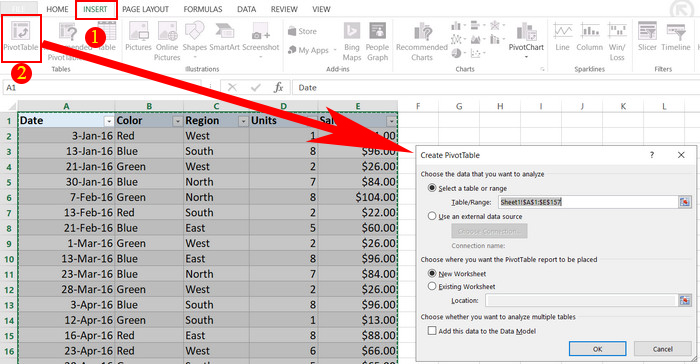
Task: Click the Table/Range input field
Action: 588,202
